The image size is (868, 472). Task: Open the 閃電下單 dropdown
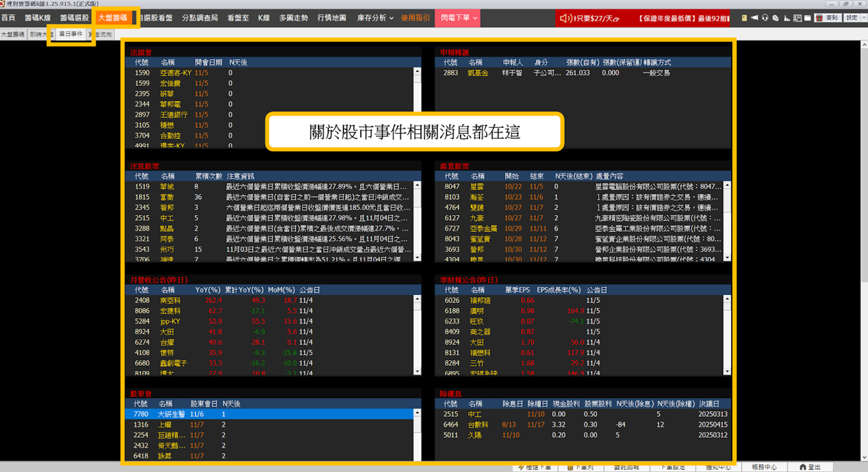pos(457,18)
